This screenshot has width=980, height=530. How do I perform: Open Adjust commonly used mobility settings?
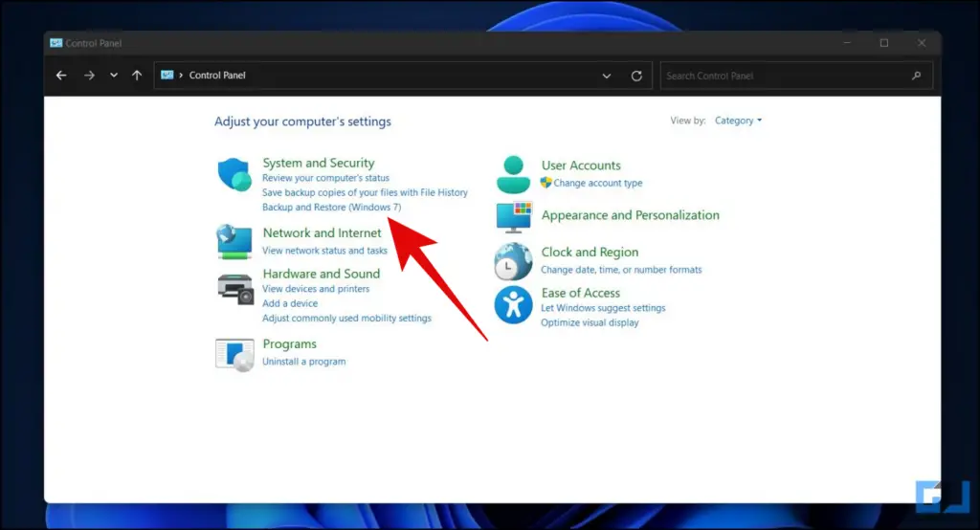tap(346, 319)
